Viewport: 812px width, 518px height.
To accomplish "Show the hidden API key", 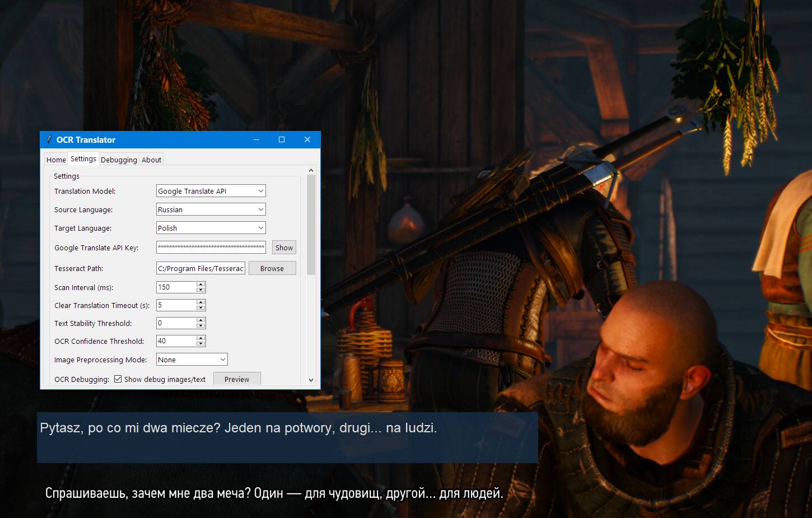I will tap(284, 248).
